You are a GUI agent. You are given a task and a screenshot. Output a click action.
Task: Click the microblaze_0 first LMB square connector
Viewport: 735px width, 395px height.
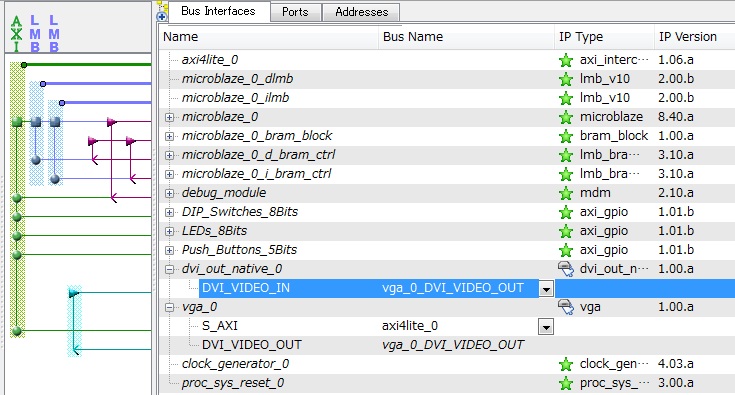point(36,122)
